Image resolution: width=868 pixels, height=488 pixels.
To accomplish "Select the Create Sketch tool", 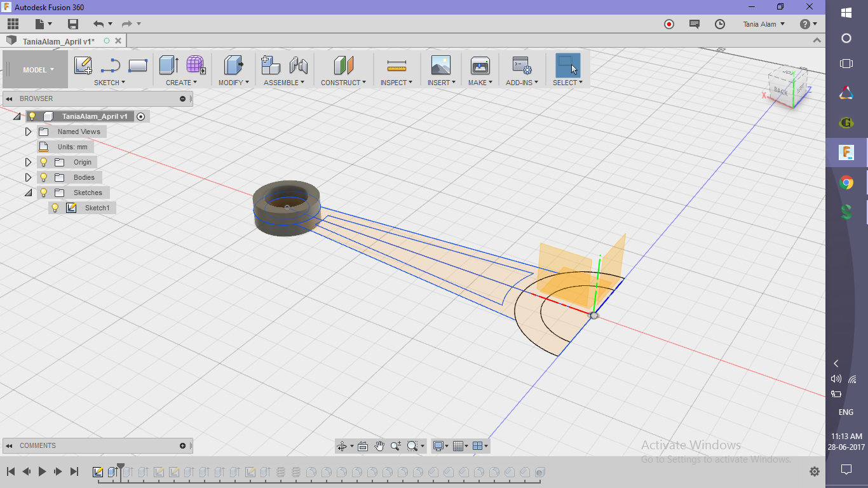I will click(83, 65).
